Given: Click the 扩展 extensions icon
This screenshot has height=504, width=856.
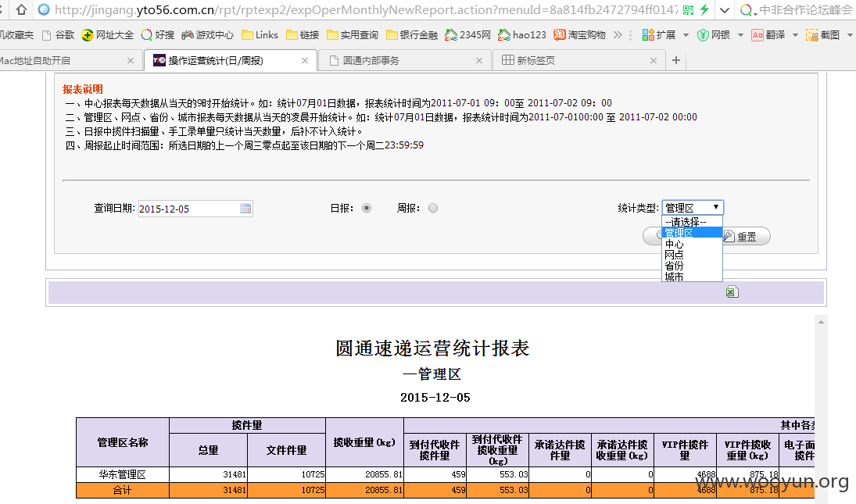Looking at the screenshot, I should 648,35.
